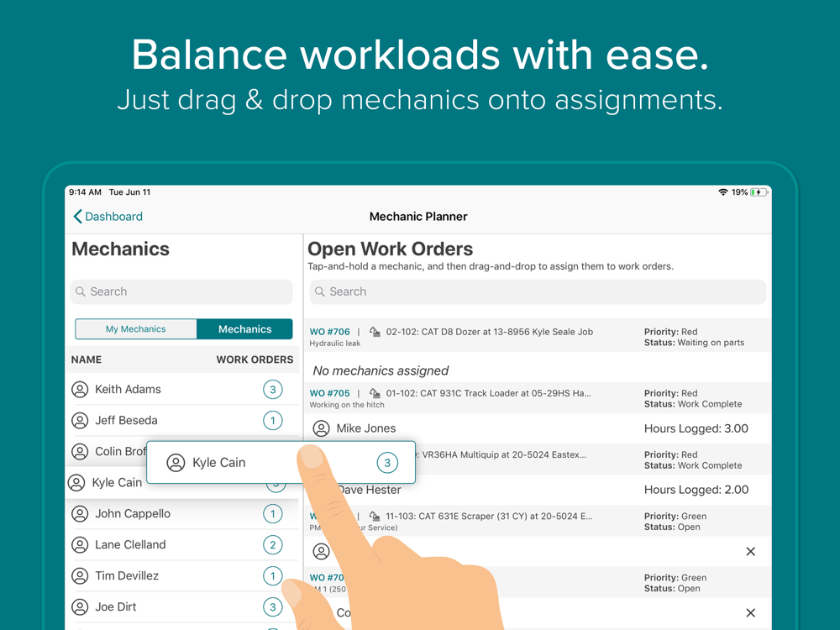The image size is (840, 630).
Task: Click equipment icon on WO #706 row
Action: pyautogui.click(x=375, y=332)
